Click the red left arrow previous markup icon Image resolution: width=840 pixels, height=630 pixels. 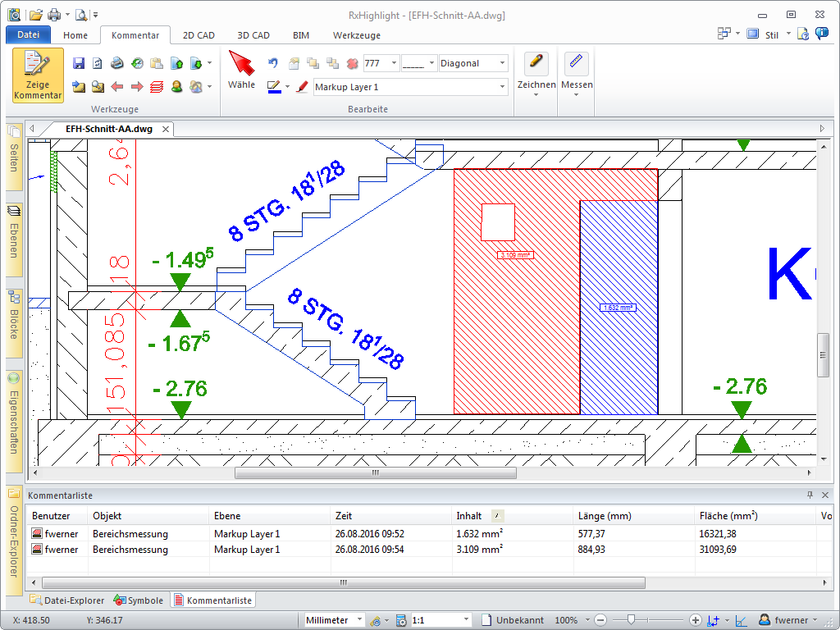coord(117,86)
